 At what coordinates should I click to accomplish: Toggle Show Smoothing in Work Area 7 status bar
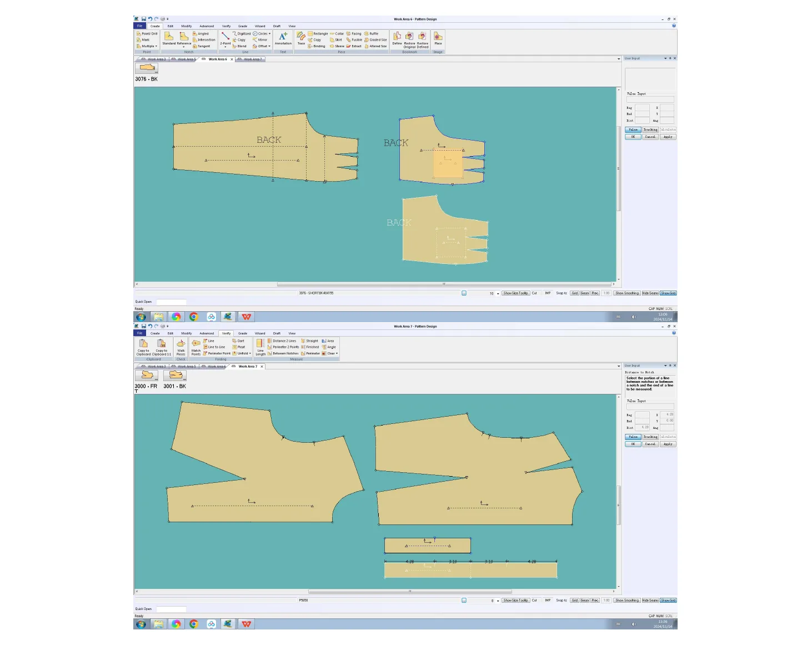[627, 601]
